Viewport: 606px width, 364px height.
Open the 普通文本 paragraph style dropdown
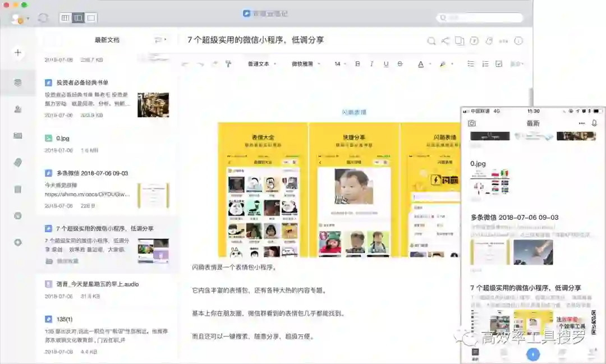(x=262, y=64)
